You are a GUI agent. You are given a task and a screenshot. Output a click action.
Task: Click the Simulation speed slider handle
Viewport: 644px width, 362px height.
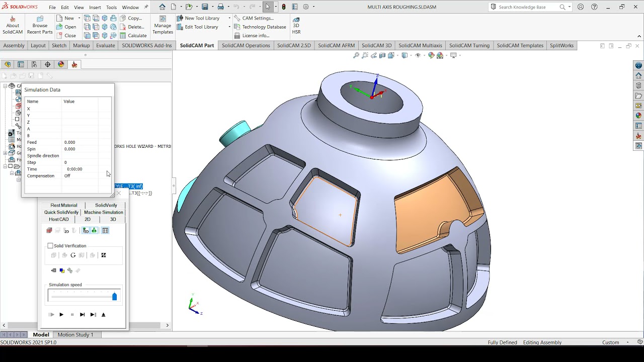click(x=114, y=297)
